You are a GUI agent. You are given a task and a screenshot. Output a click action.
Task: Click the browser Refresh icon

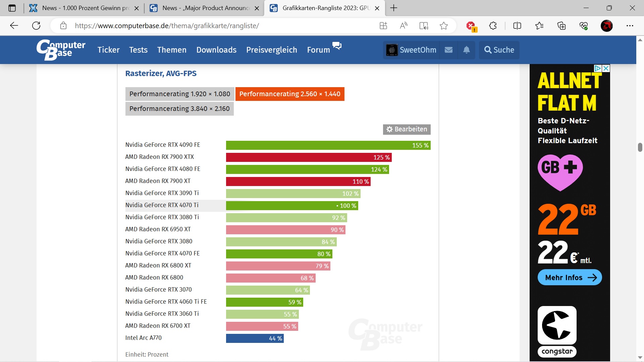[x=36, y=25]
